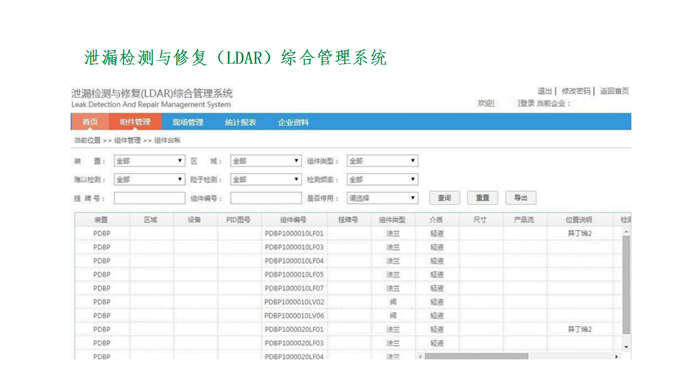The width and height of the screenshot is (700, 387).
Task: Open the 装置 dropdown in the filters
Action: click(x=149, y=161)
